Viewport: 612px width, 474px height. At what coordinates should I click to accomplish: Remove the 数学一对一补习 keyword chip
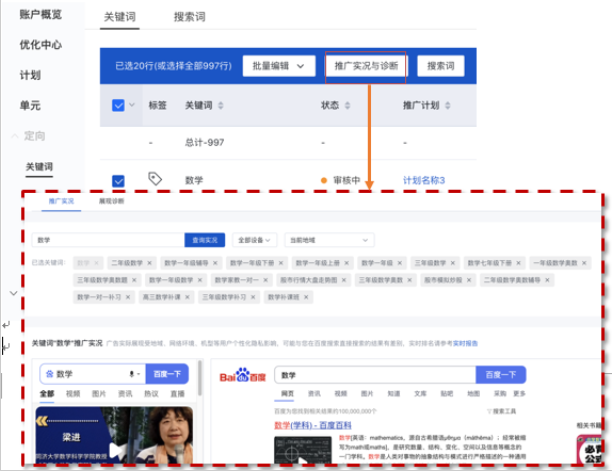pyautogui.click(x=128, y=297)
